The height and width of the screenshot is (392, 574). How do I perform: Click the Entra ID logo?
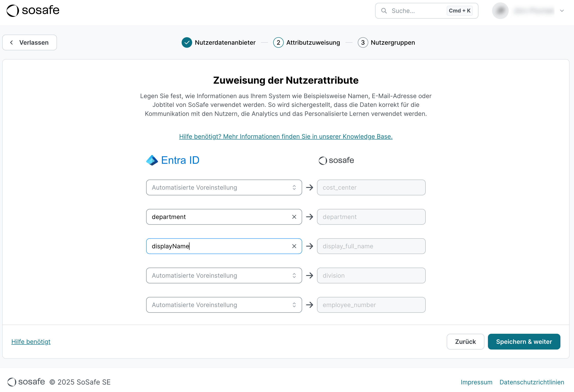click(x=172, y=160)
